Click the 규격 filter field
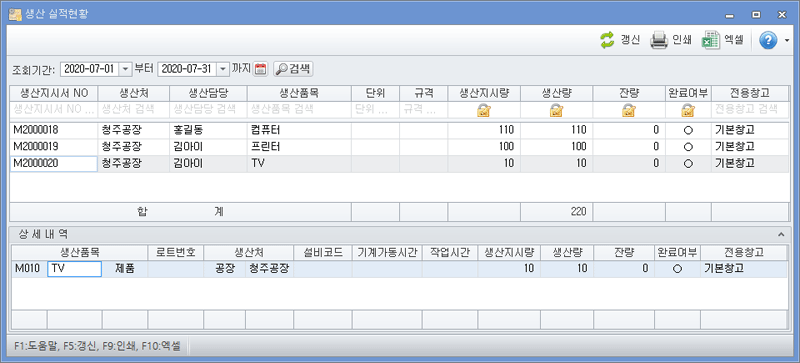 [x=423, y=109]
